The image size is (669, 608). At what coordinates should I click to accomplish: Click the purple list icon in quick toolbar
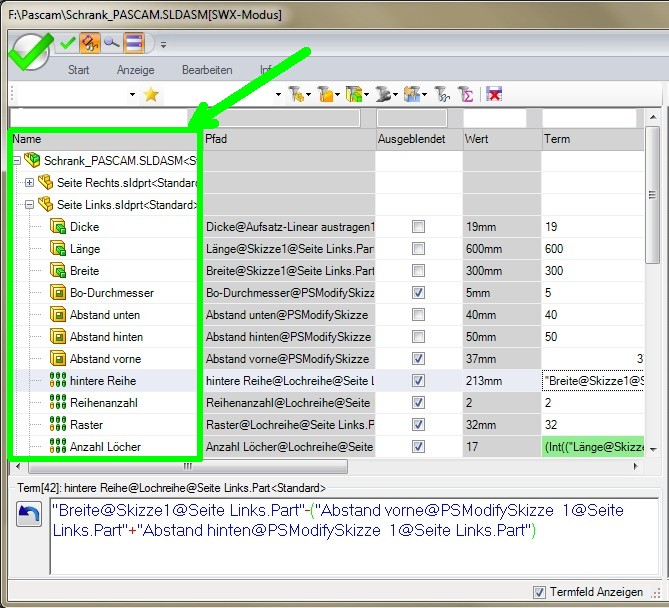coord(134,42)
